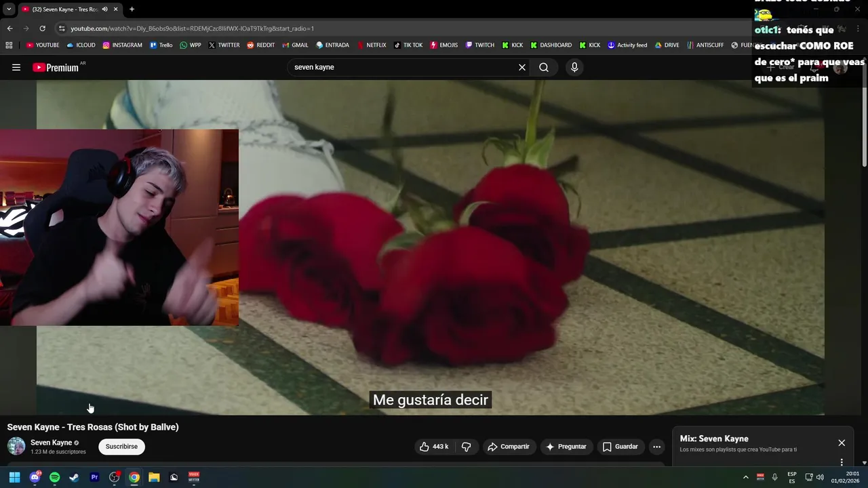This screenshot has width=868, height=488.
Task: Open the INSTAGRAM bookmark
Action: click(122, 45)
